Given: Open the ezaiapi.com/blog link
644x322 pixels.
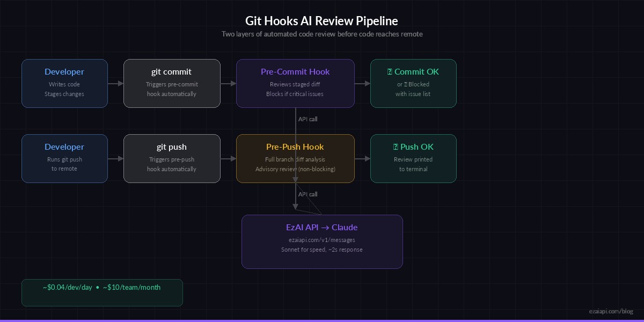Looking at the screenshot, I should tap(611, 310).
